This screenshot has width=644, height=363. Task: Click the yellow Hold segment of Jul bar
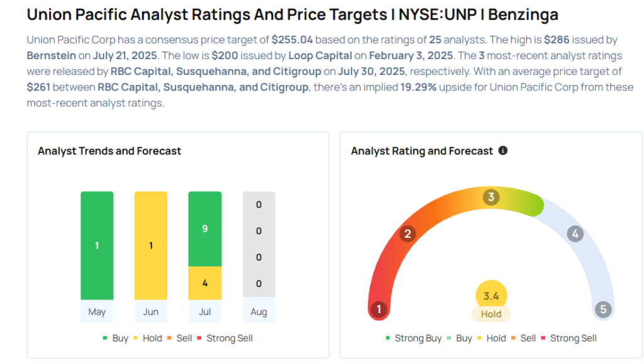[205, 283]
